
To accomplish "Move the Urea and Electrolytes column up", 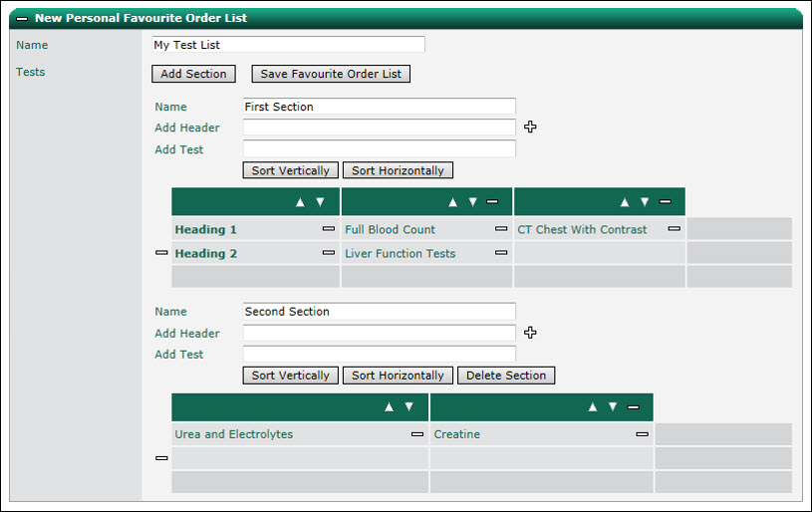I will coord(390,406).
